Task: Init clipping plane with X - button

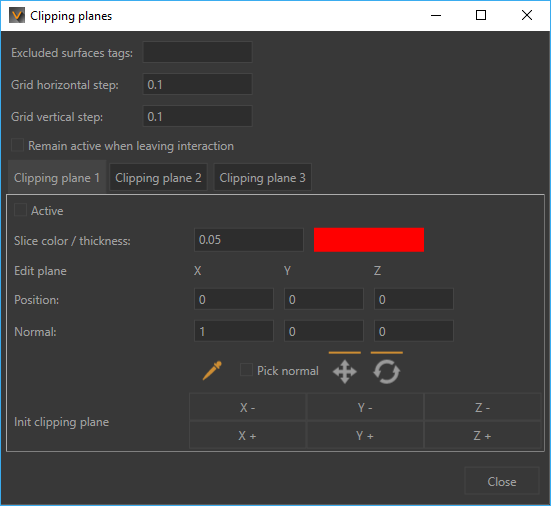Action: pos(247,407)
